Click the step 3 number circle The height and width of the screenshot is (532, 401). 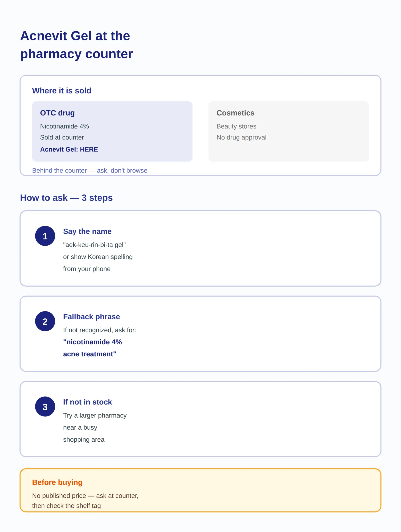(45, 407)
